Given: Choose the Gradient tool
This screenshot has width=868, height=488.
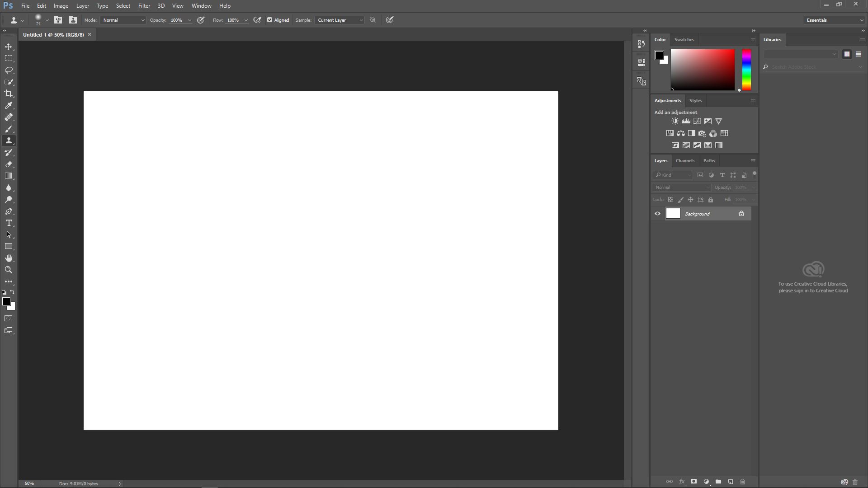Looking at the screenshot, I should point(9,176).
